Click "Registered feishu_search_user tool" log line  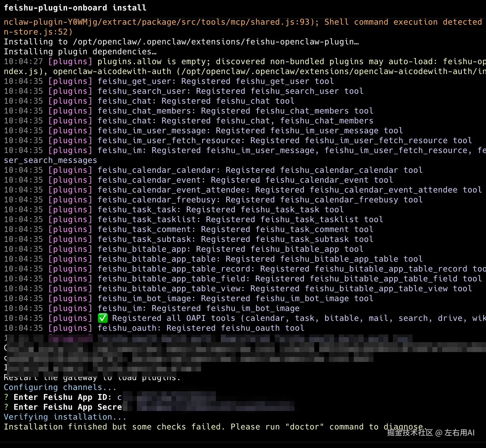coord(184,91)
